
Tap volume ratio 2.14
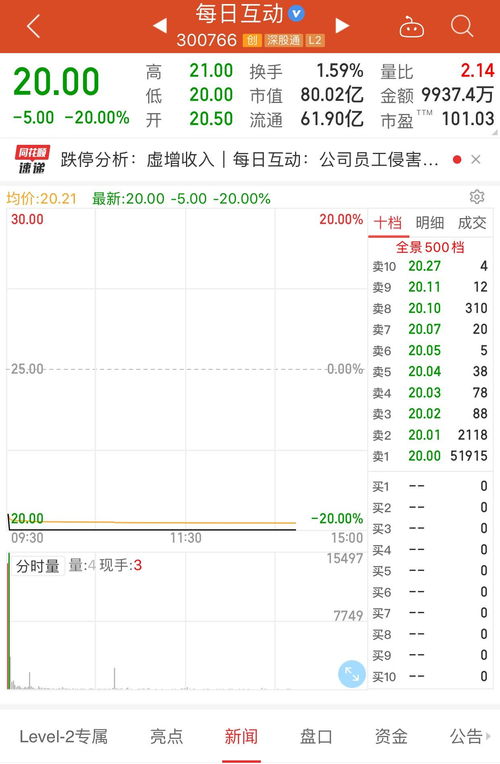(x=478, y=71)
